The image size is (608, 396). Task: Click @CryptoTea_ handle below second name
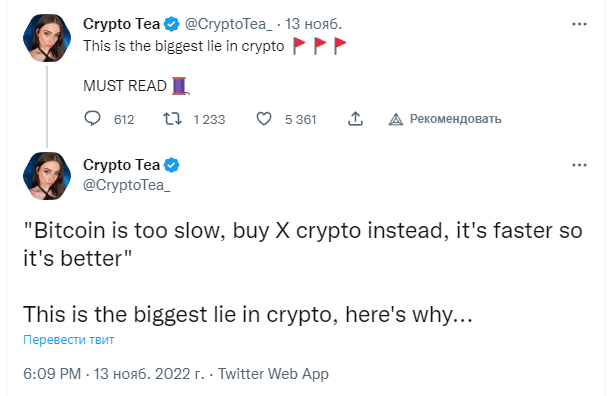[127, 185]
